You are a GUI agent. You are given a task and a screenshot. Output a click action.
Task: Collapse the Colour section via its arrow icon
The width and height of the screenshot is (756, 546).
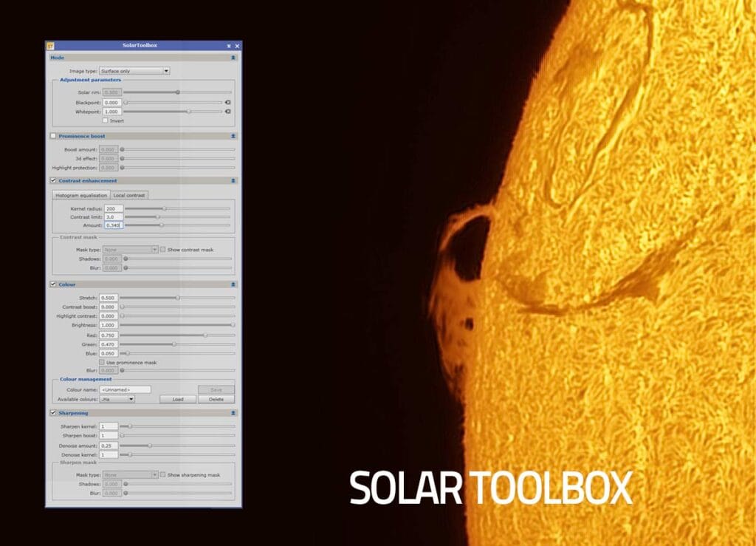(x=233, y=284)
